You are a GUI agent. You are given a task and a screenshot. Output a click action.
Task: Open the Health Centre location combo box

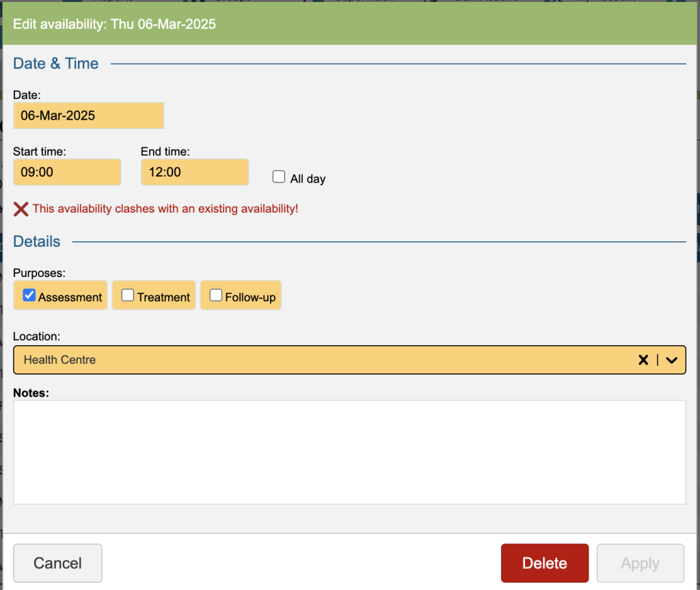pyautogui.click(x=321, y=360)
